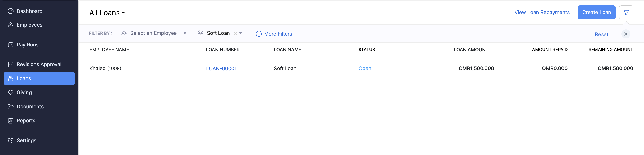This screenshot has width=644, height=155.
Task: Expand the Soft Loan filter chevron
Action: (241, 33)
